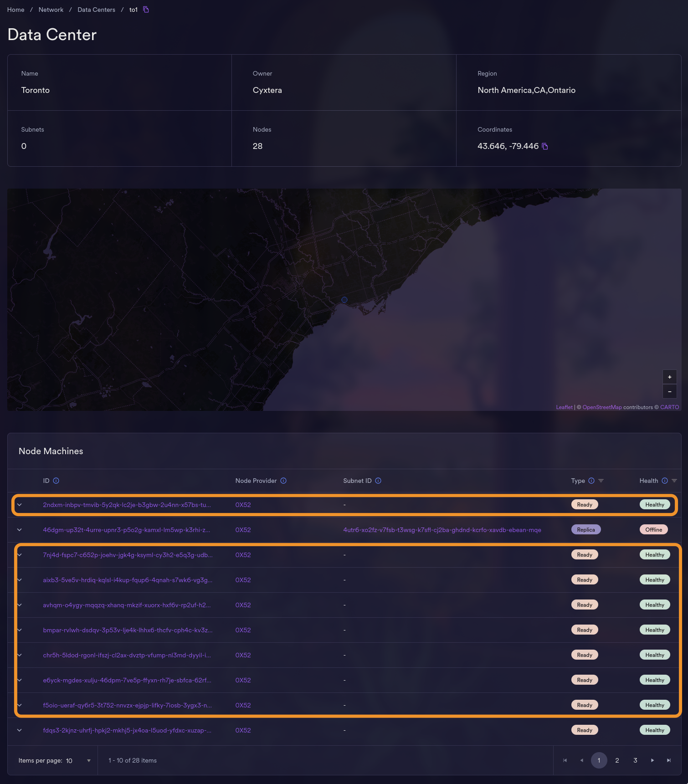This screenshot has width=688, height=784.
Task: Jump to last page of nodes
Action: click(668, 760)
